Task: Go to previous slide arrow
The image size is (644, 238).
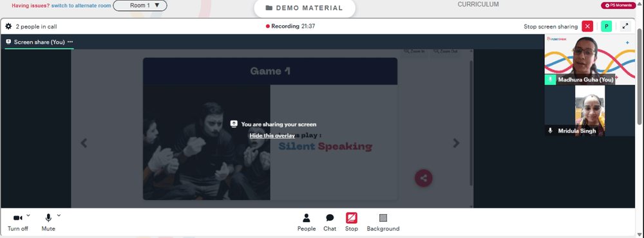Action: (84, 143)
